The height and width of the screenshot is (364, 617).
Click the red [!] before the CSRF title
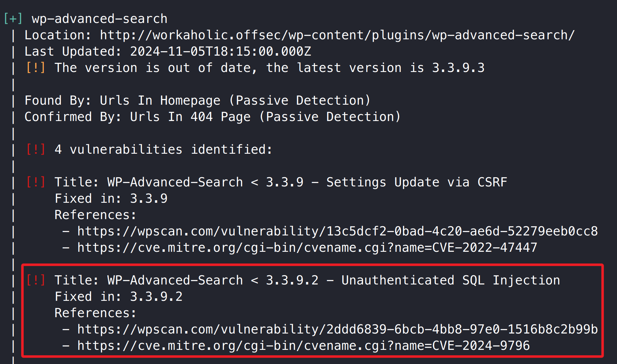pyautogui.click(x=36, y=182)
